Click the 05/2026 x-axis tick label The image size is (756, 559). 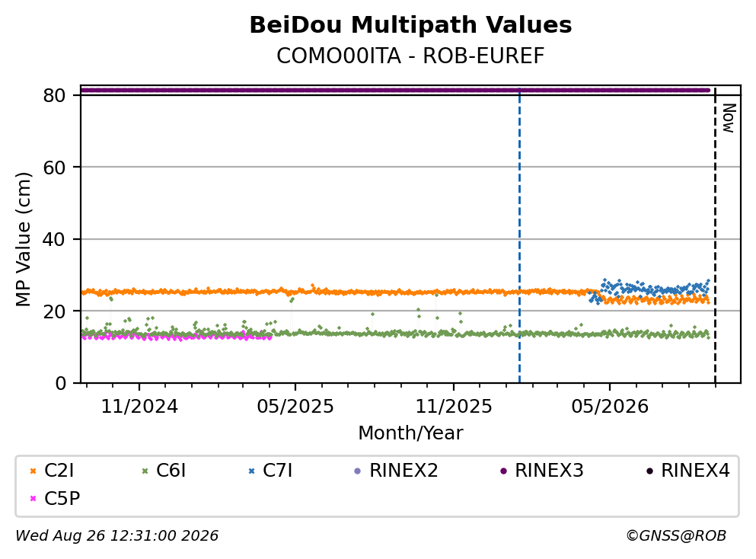click(x=610, y=407)
